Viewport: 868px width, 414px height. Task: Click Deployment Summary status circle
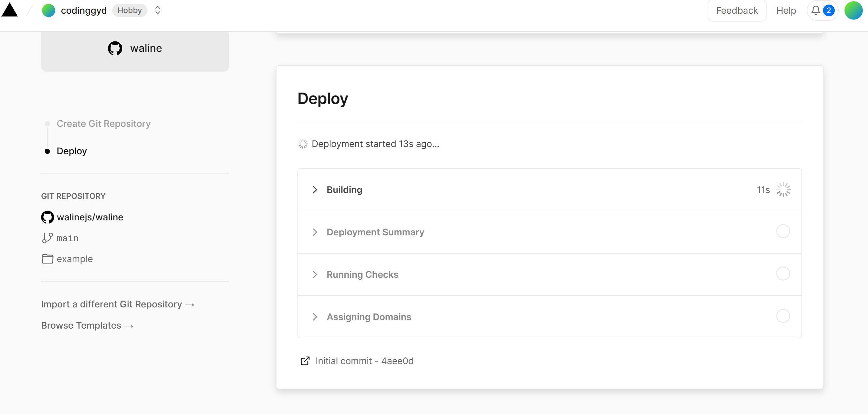point(783,231)
